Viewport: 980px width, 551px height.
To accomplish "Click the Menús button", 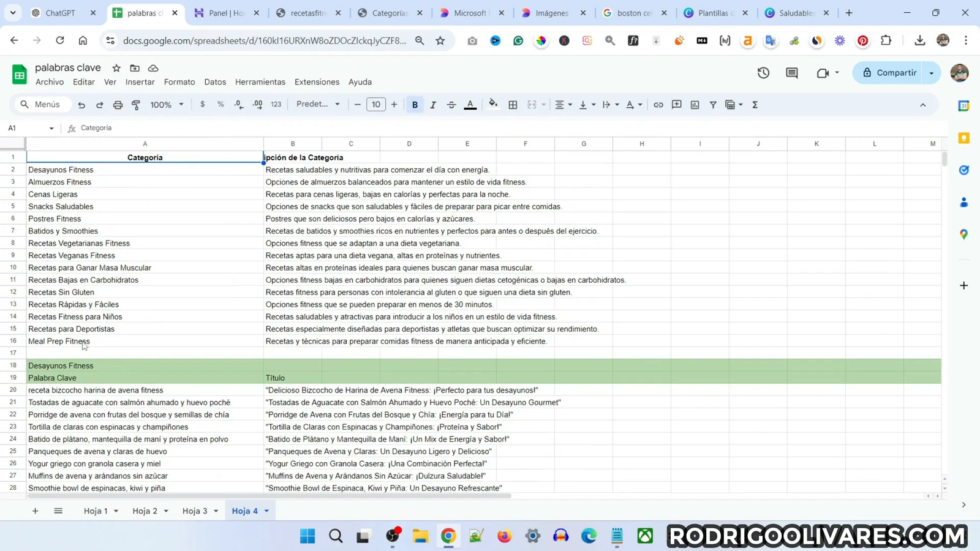I will click(x=41, y=104).
